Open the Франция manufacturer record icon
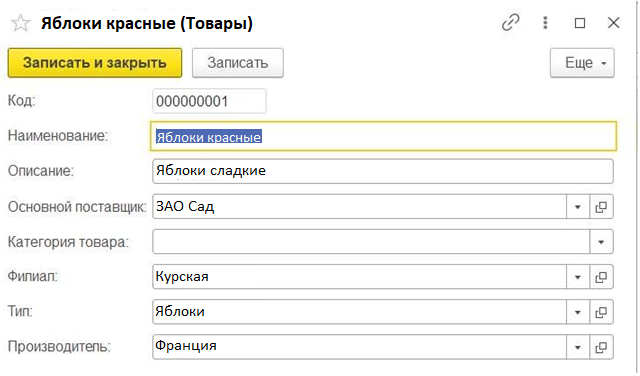This screenshot has width=640, height=376. point(601,347)
